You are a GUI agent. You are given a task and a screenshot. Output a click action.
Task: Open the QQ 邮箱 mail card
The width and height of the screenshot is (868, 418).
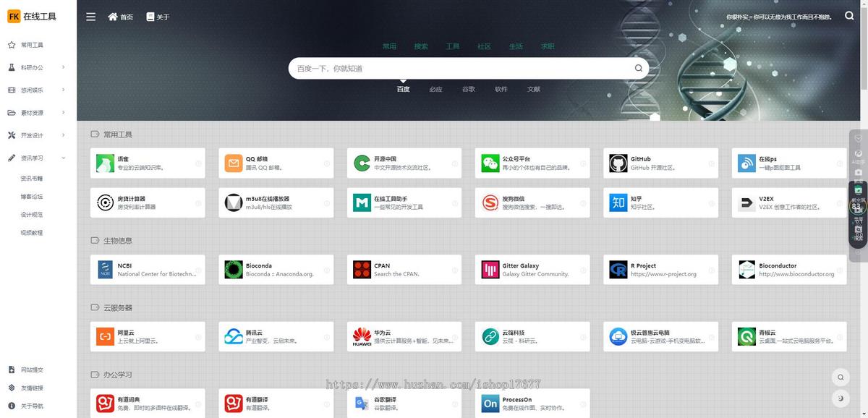276,163
